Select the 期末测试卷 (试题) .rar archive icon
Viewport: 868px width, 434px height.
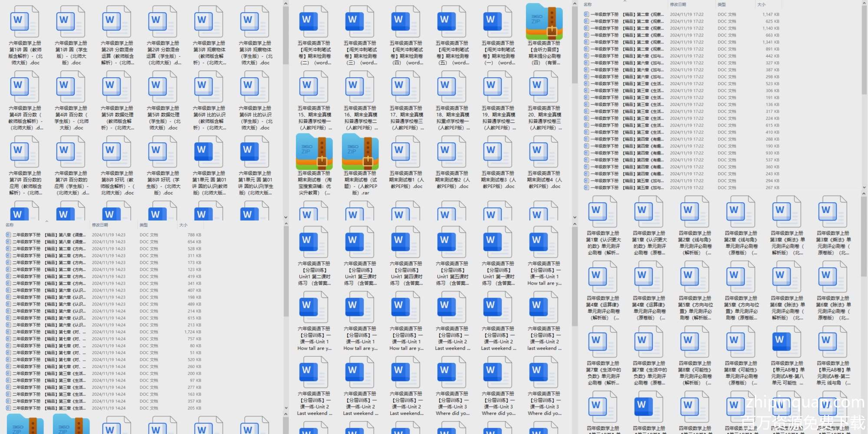360,151
